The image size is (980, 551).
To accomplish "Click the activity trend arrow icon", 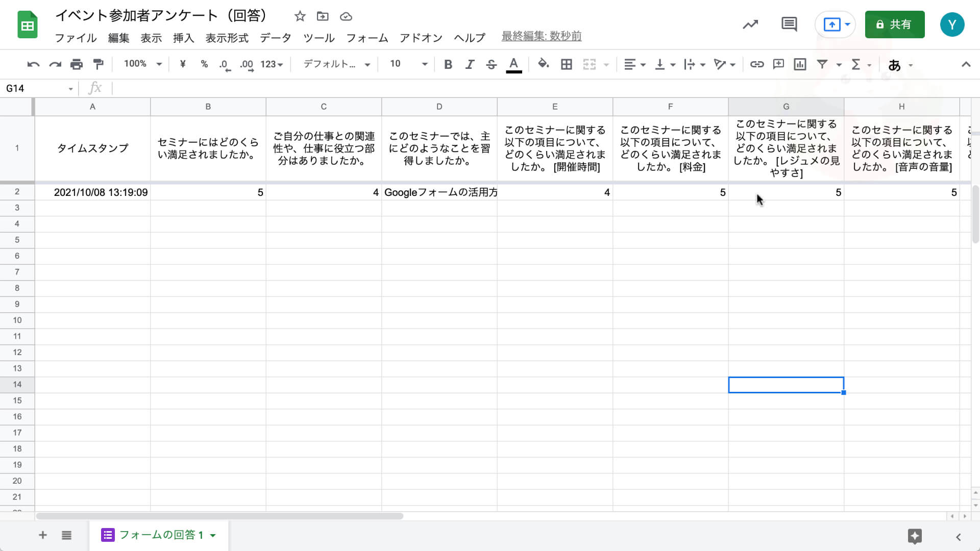I will pyautogui.click(x=750, y=24).
